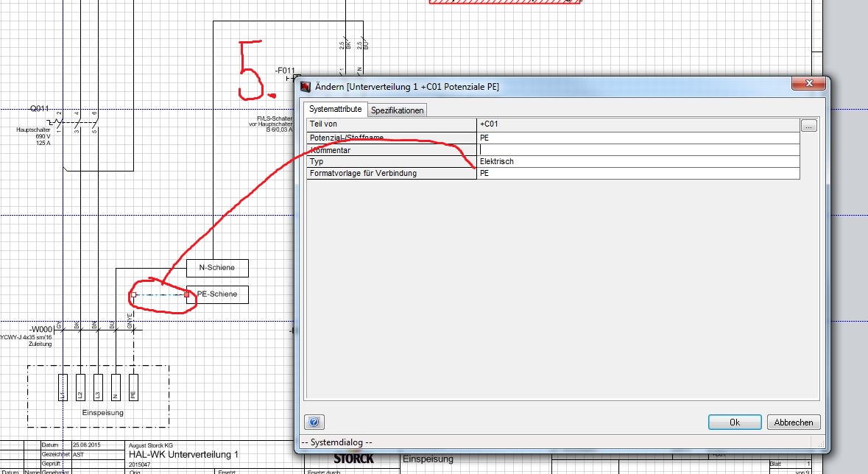Confirm the dialog with Ok
This screenshot has width=868, height=474.
point(735,422)
